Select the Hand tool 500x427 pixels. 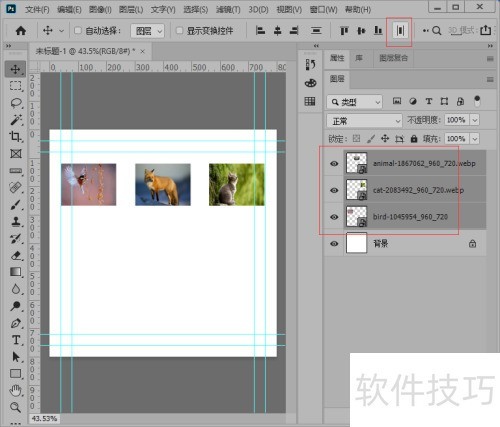pos(16,390)
